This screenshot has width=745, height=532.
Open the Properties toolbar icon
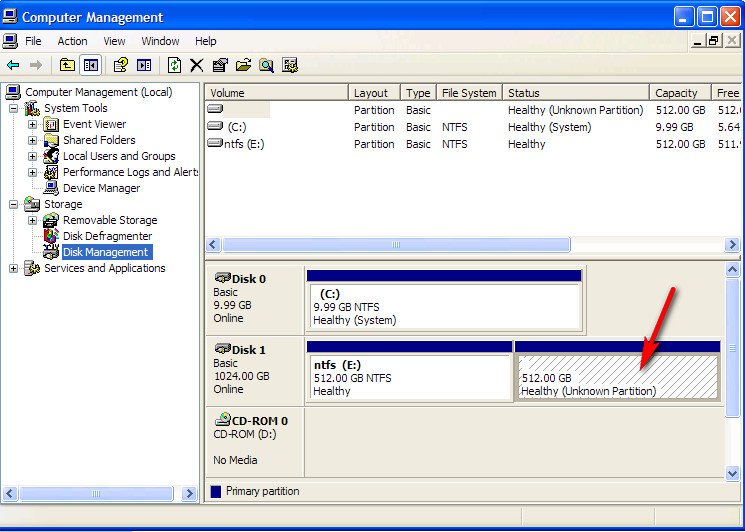[x=220, y=65]
